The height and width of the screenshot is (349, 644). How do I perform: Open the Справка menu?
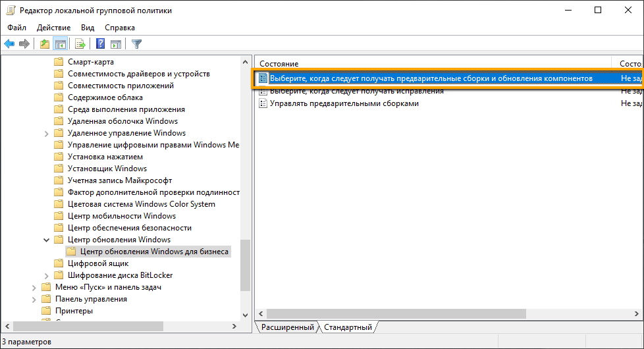pos(120,28)
